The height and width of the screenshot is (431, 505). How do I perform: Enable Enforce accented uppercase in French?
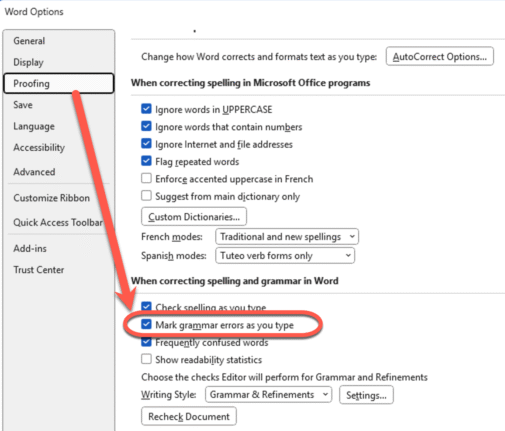pos(146,178)
